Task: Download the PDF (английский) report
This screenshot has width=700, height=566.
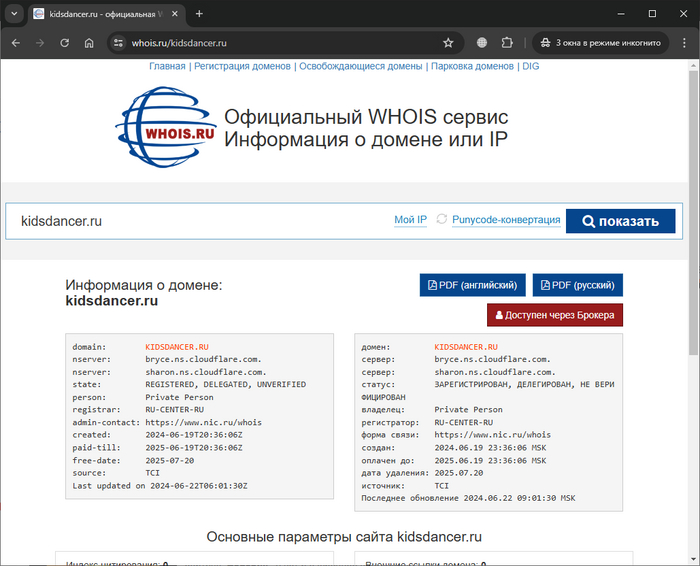Action: coord(473,285)
